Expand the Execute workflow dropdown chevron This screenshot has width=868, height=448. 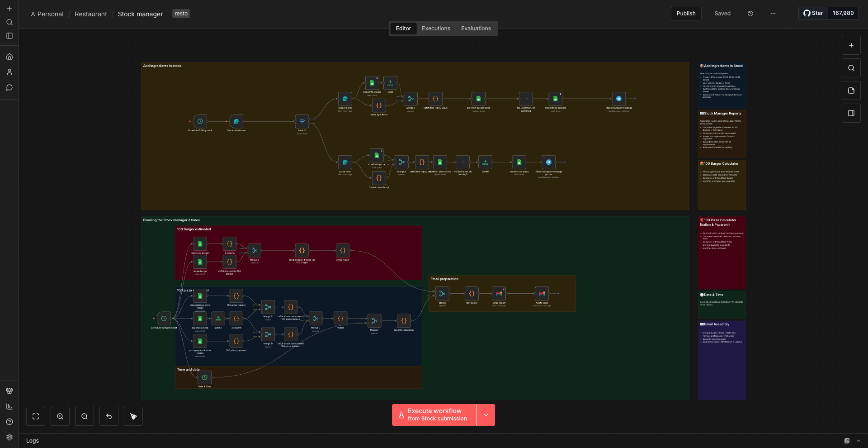click(x=486, y=415)
